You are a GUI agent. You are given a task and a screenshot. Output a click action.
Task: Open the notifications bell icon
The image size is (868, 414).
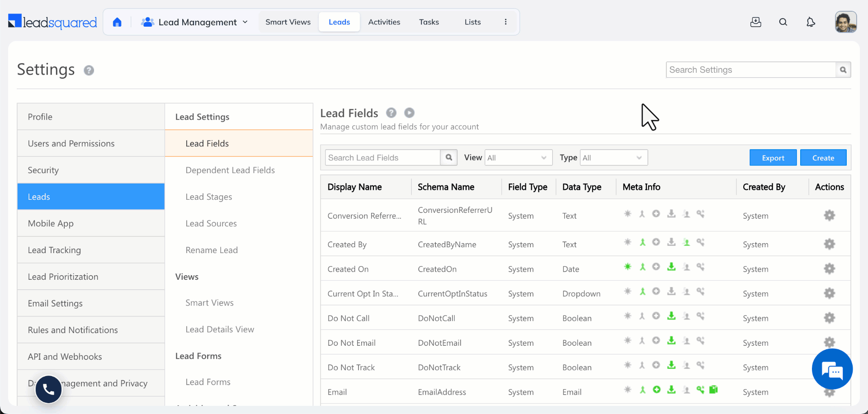coord(811,22)
